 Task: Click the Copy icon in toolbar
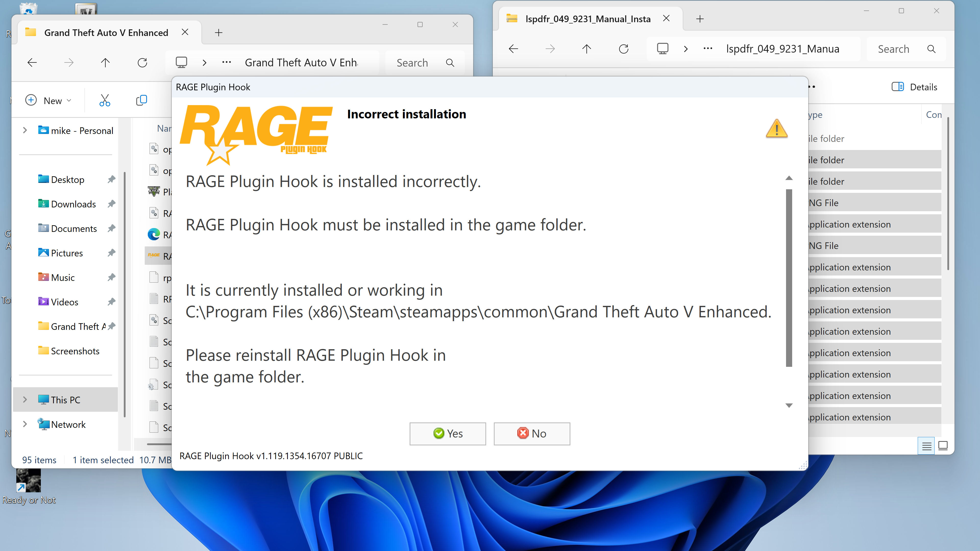click(x=142, y=101)
